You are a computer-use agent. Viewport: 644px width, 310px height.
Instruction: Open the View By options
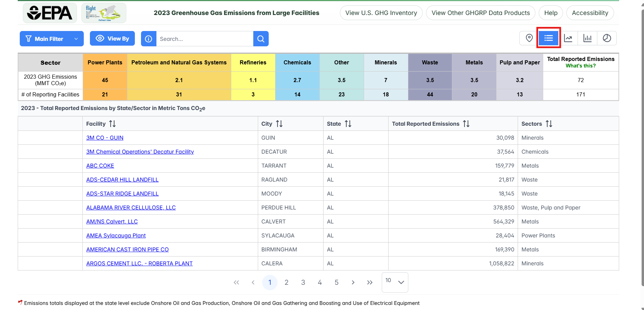click(x=112, y=38)
